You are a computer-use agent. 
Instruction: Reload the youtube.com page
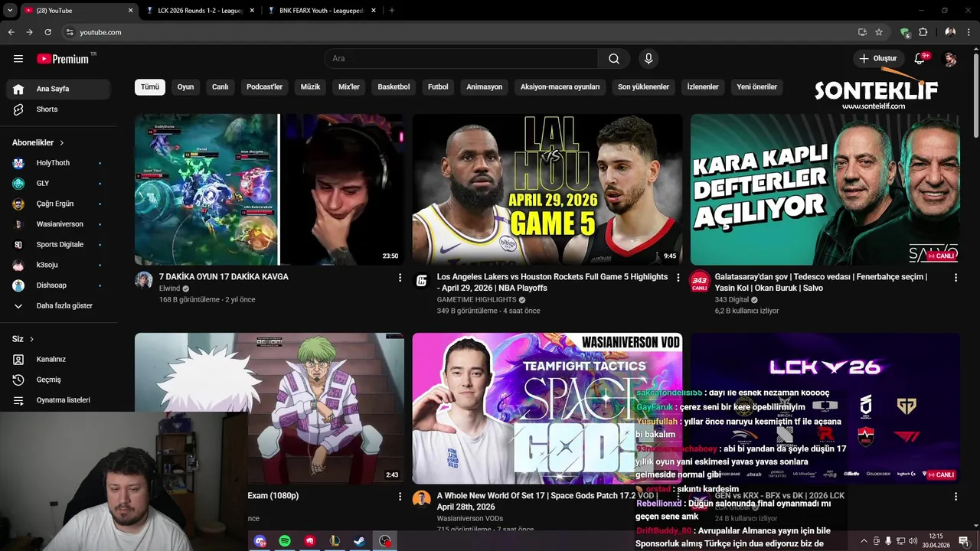[x=47, y=32]
